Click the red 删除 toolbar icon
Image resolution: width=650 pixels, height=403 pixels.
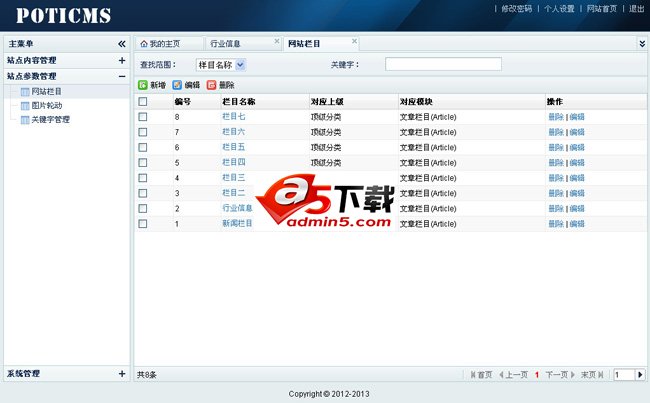[x=211, y=85]
